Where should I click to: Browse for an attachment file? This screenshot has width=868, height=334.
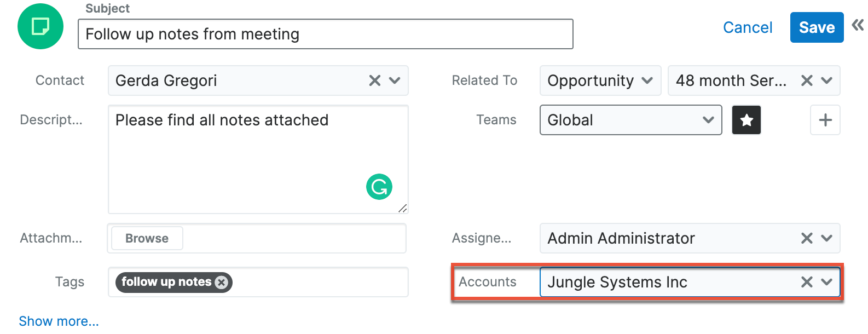pyautogui.click(x=146, y=238)
